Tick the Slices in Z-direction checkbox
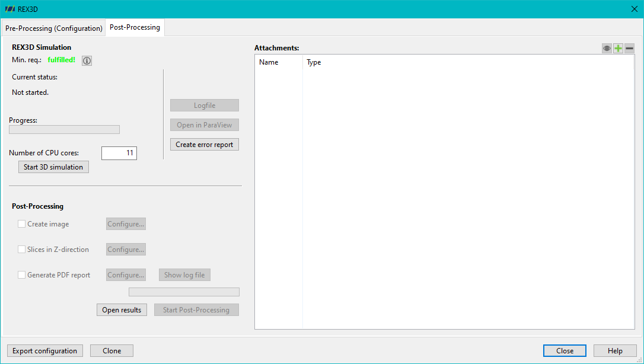644x364 pixels. (x=22, y=250)
